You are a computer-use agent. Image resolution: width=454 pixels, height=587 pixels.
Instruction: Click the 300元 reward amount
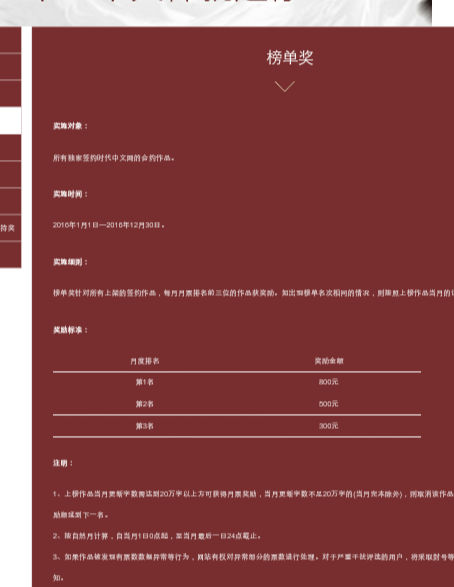(329, 426)
